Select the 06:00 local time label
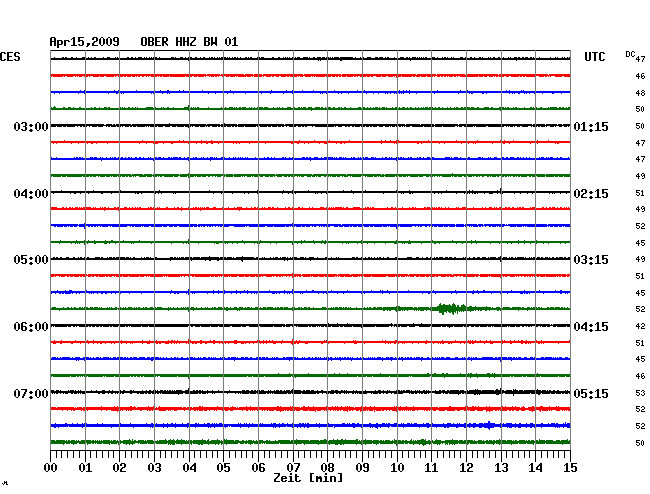The image size is (650, 494). [31, 327]
